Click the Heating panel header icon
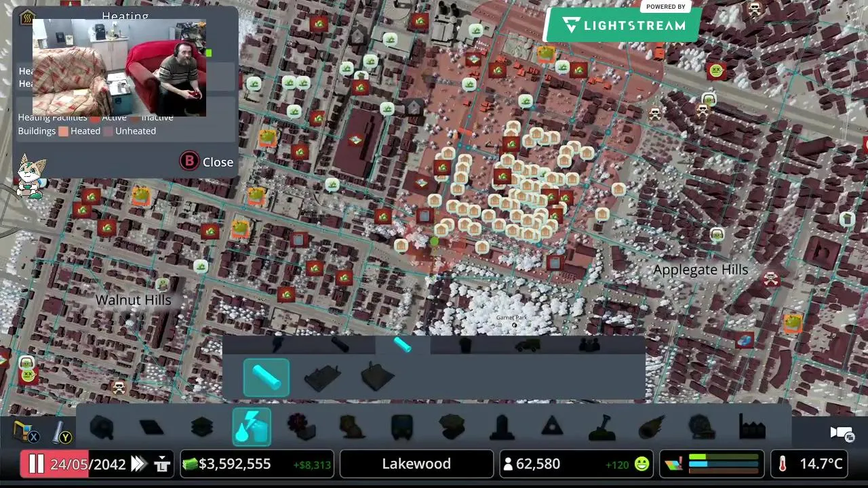 coord(26,18)
